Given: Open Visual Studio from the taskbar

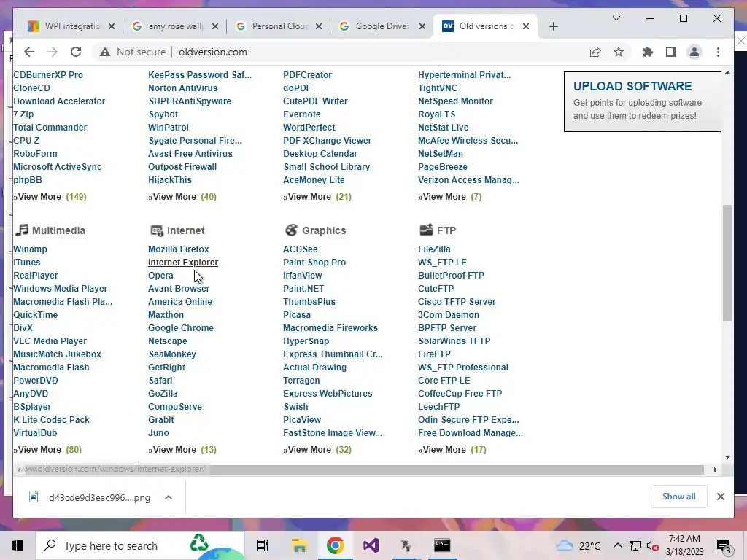Looking at the screenshot, I should coord(371,545).
